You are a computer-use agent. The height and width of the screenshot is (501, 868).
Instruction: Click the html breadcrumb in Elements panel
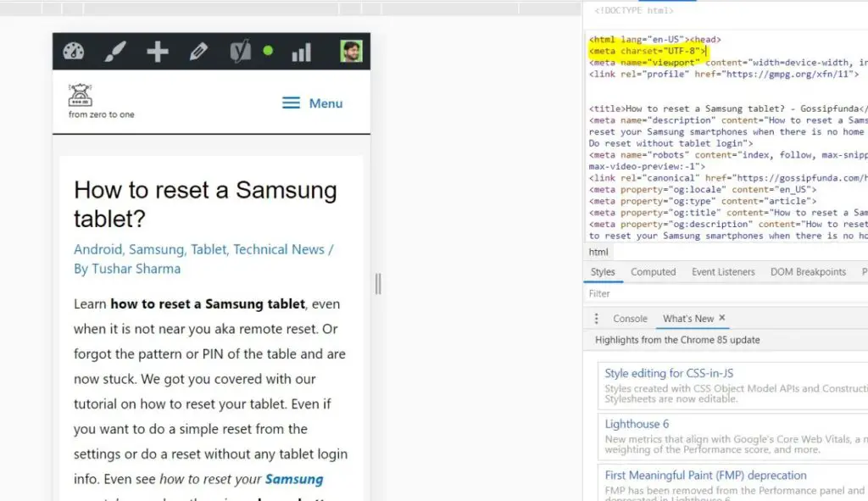coord(598,252)
